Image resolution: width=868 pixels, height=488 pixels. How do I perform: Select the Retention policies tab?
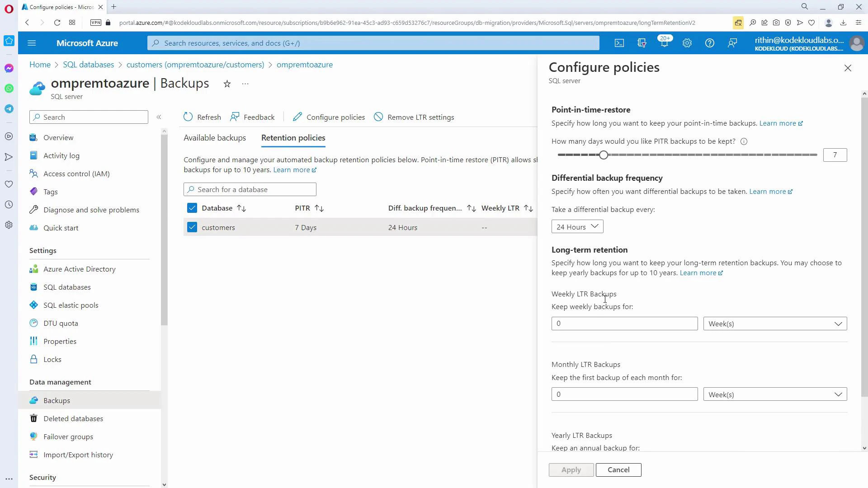pyautogui.click(x=293, y=138)
